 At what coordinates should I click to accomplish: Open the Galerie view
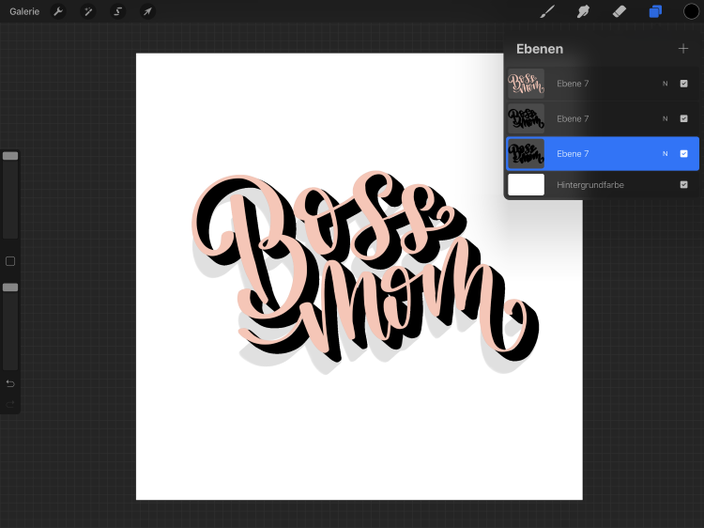coord(24,12)
